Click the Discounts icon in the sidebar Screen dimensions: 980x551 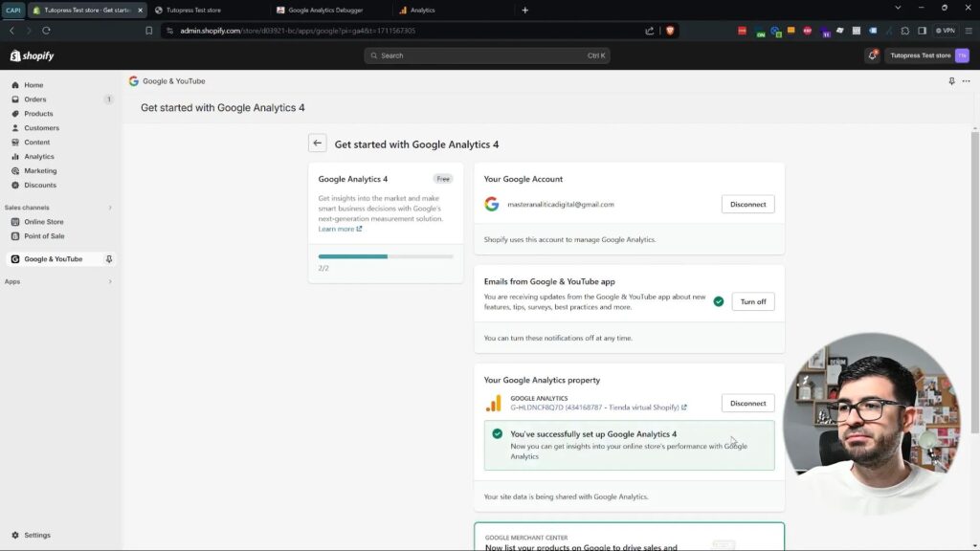tap(15, 185)
